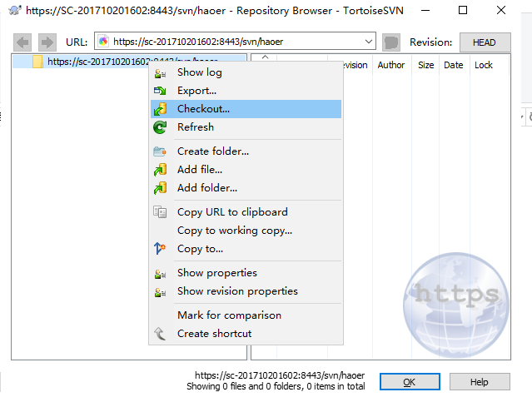
Task: Open the URL combo box dropdown arrow
Action: (x=369, y=42)
